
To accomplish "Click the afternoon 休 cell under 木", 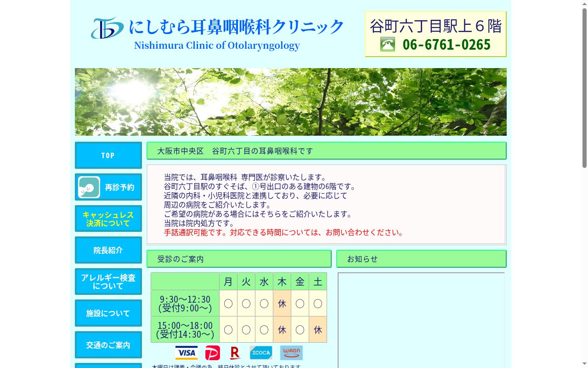I will 282,329.
